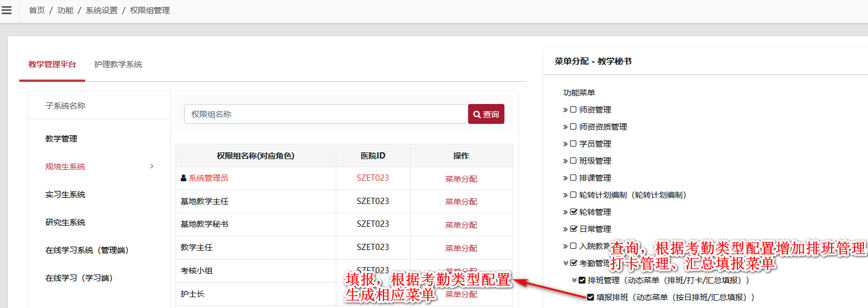Expand the 入院教育 tree node
Viewport: 868px width, 308px height.
(x=566, y=246)
